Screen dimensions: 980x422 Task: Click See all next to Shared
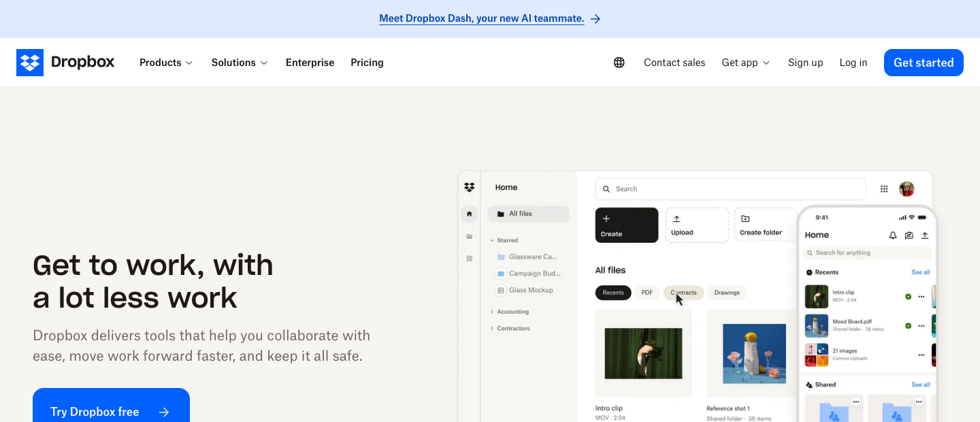tap(921, 385)
